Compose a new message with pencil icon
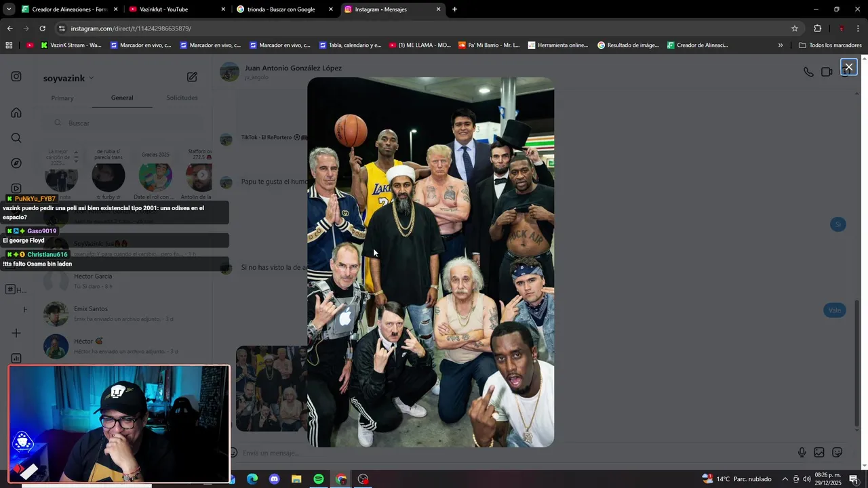868x488 pixels. tap(192, 77)
